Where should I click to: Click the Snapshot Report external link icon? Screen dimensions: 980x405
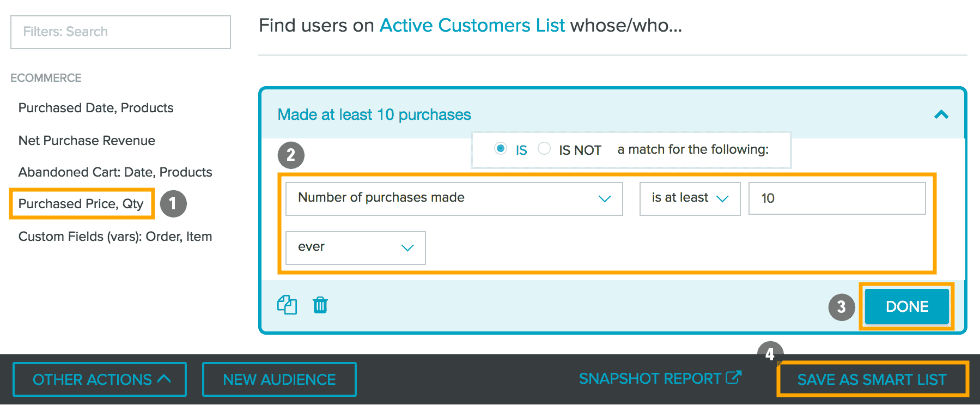(x=734, y=377)
